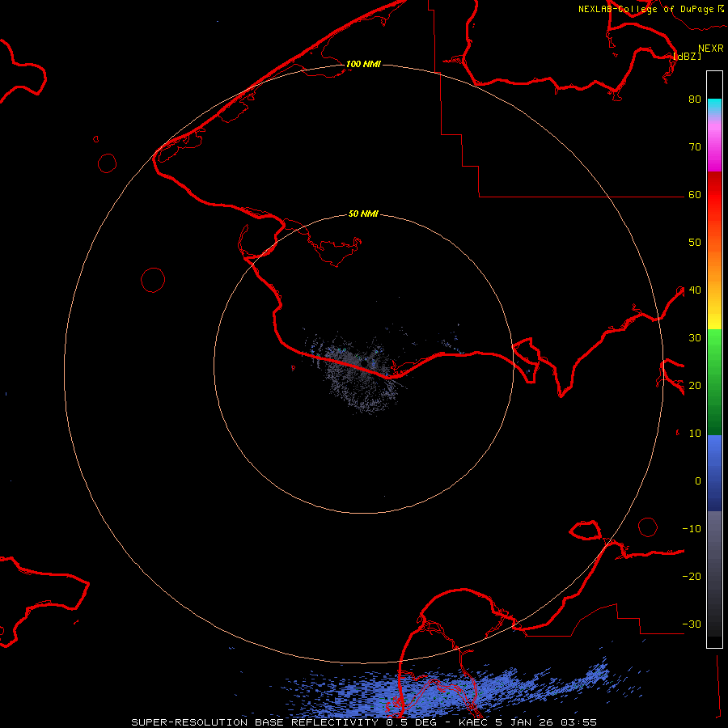Click the -30 value on the dBZ scale
Viewport: 728px width, 728px height.
(692, 624)
